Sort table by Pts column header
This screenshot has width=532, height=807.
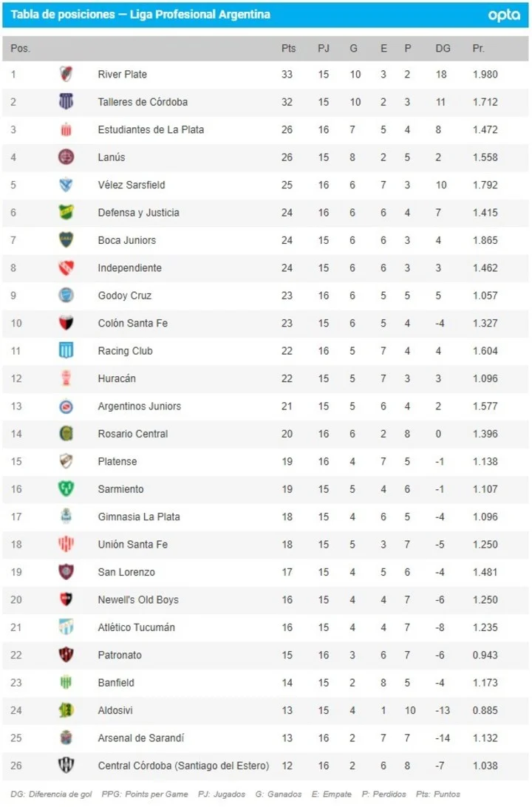pos(288,48)
